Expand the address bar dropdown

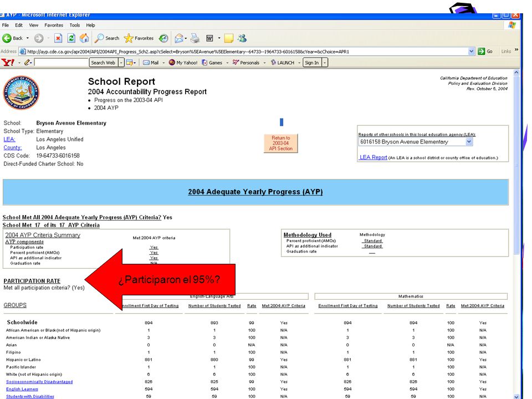click(x=471, y=51)
